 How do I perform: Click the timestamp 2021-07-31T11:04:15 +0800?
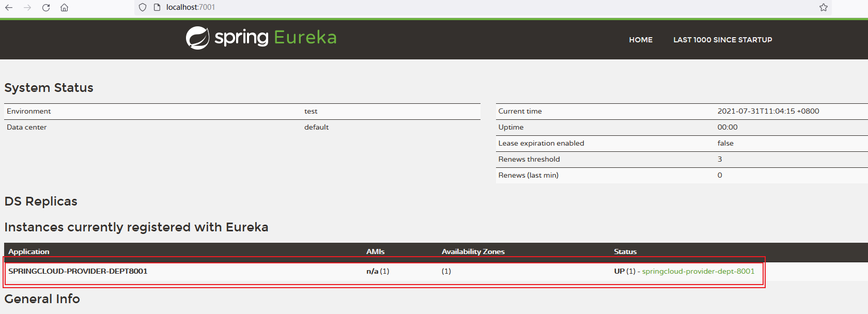pos(768,111)
